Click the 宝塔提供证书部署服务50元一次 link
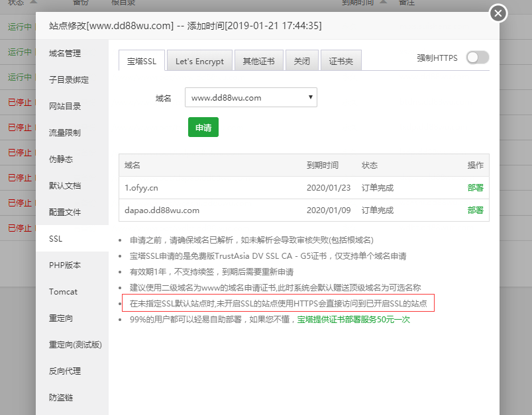Image resolution: width=532 pixels, height=415 pixels. 354,319
